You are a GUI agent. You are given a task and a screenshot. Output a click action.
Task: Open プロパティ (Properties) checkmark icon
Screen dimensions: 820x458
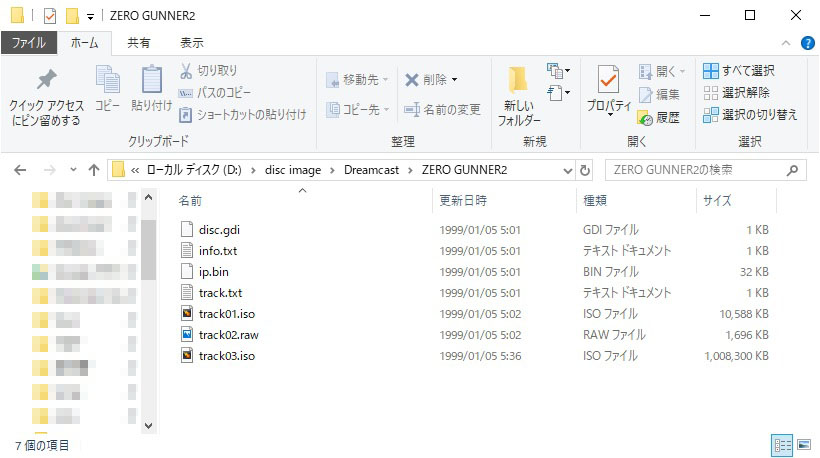click(608, 79)
